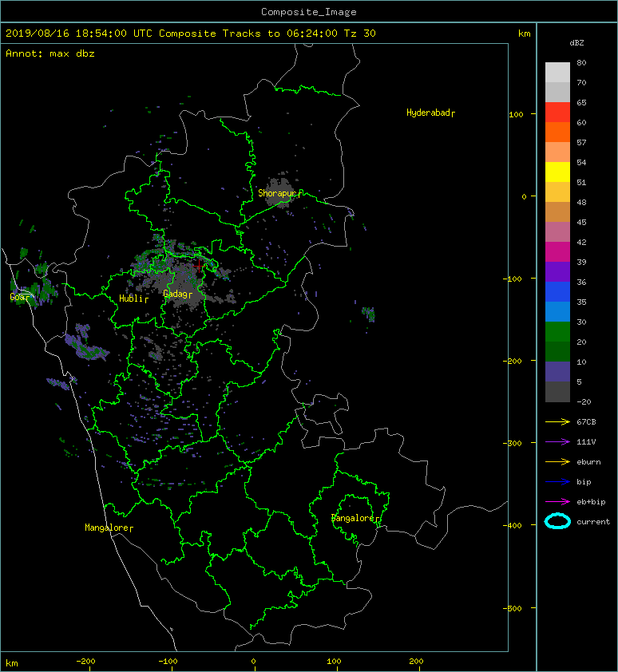The height and width of the screenshot is (672, 618).
Task: Click the 65 value on color scale
Action: [581, 102]
